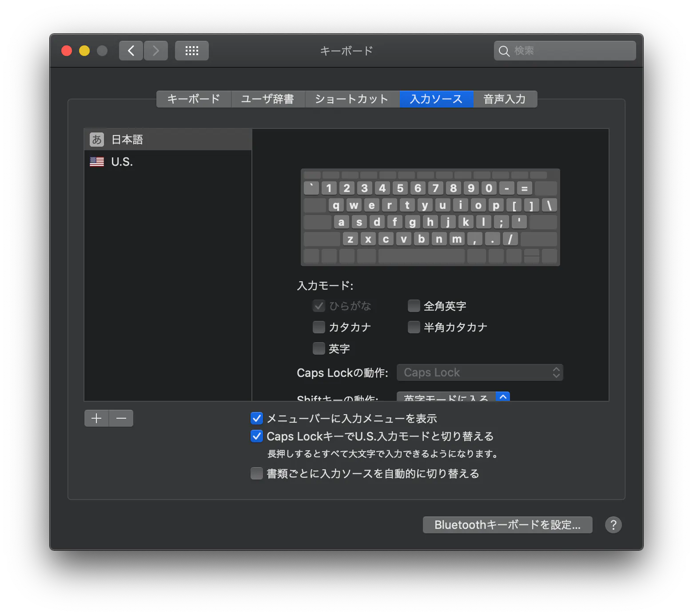Image resolution: width=693 pixels, height=616 pixels.
Task: Click the Bluetoothキーボードを設定 button
Action: [507, 525]
